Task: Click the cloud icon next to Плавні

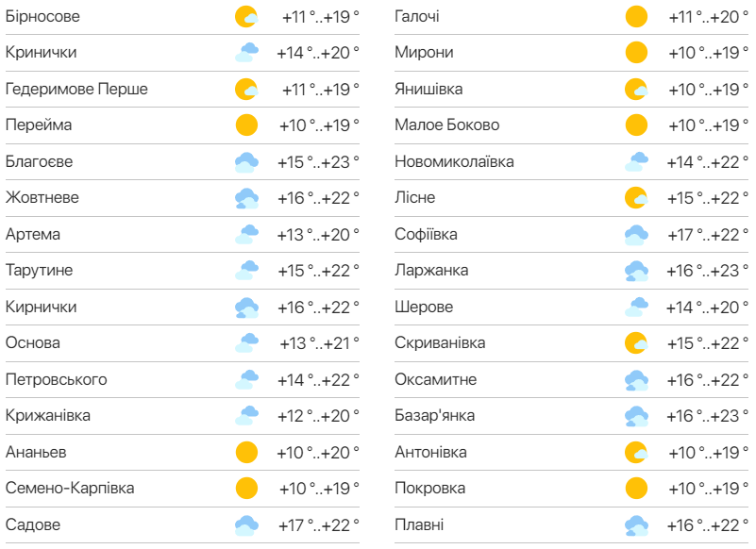Action: point(637,525)
